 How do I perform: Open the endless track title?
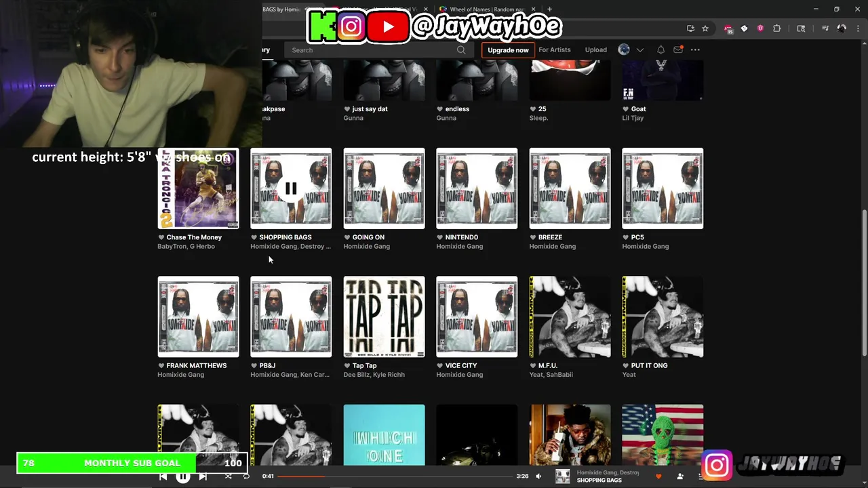click(457, 108)
